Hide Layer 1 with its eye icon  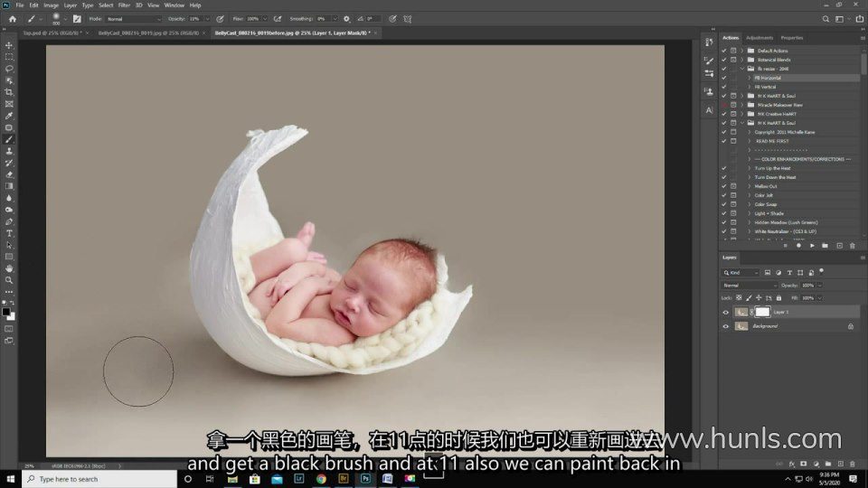725,312
